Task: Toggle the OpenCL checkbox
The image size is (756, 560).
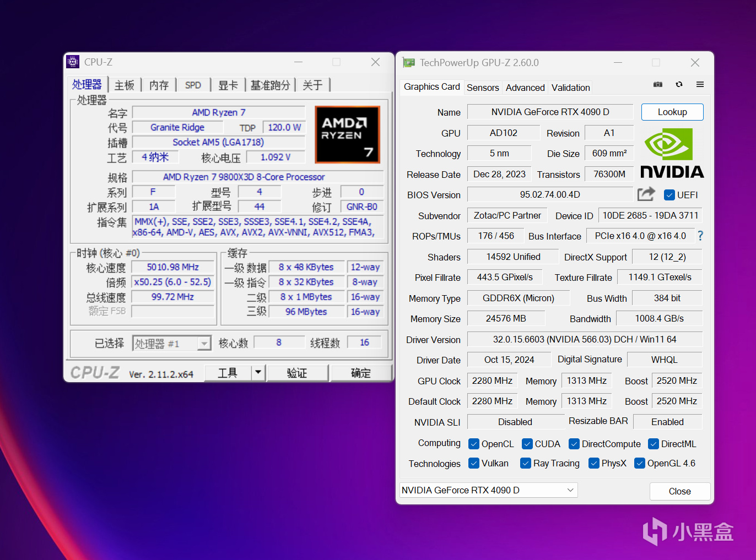Action: click(473, 444)
